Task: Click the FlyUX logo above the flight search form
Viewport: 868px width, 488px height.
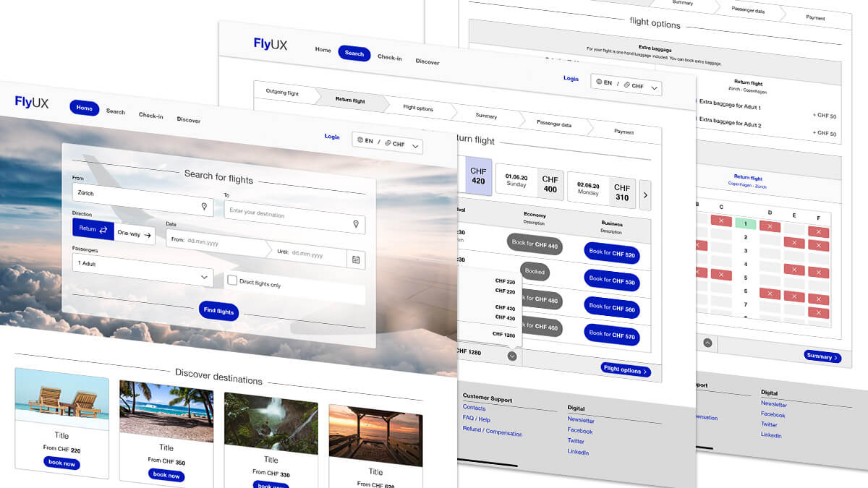Action: (32, 103)
